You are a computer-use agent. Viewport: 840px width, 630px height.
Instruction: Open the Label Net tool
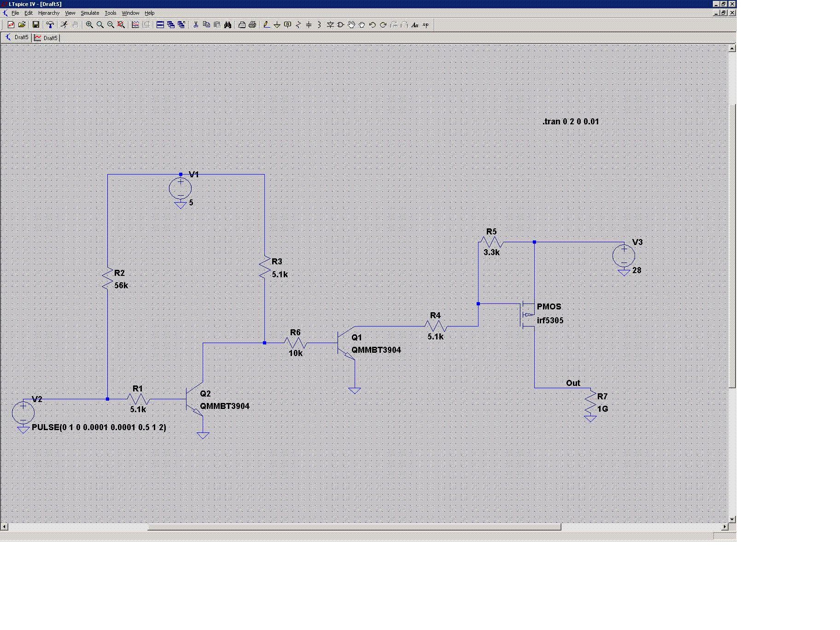point(287,25)
